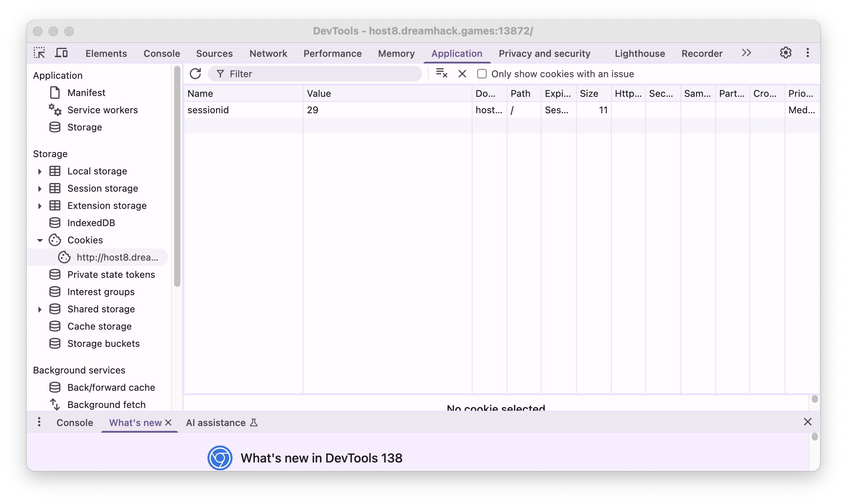
Task: Collapse the Cookies tree section
Action: (x=40, y=240)
